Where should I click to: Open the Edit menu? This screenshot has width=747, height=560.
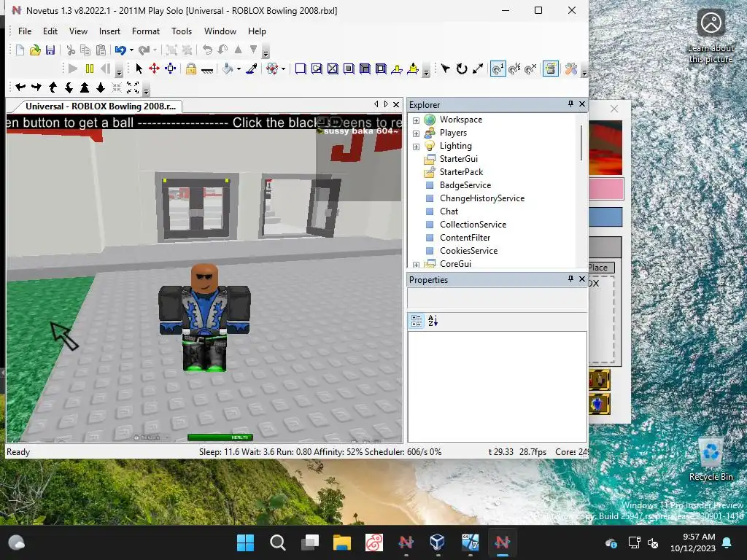50,31
